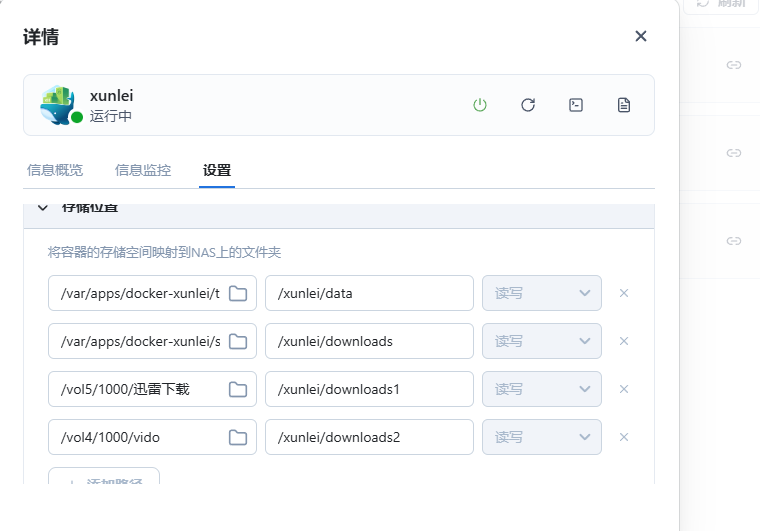The width and height of the screenshot is (760, 531).
Task: Click the 添加路径 button
Action: pyautogui.click(x=104, y=481)
